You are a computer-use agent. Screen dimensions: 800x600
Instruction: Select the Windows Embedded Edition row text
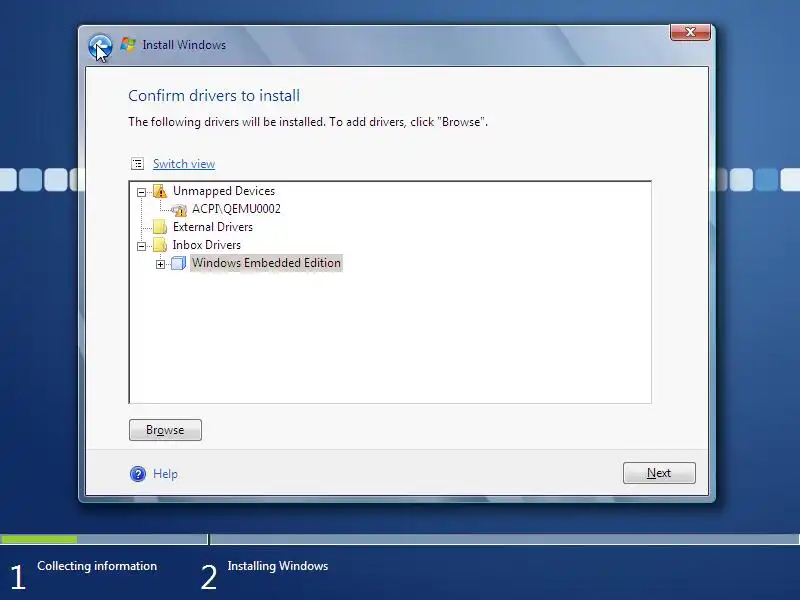pyautogui.click(x=266, y=263)
